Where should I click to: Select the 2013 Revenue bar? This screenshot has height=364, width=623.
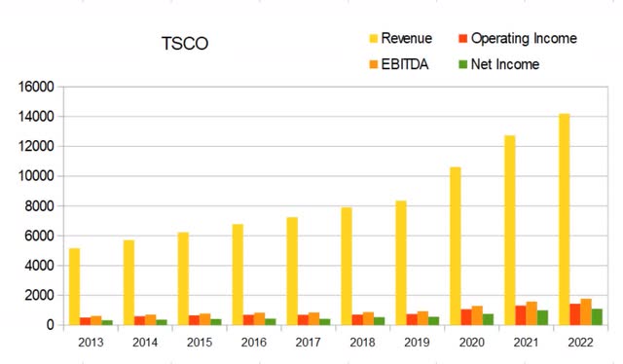point(74,286)
